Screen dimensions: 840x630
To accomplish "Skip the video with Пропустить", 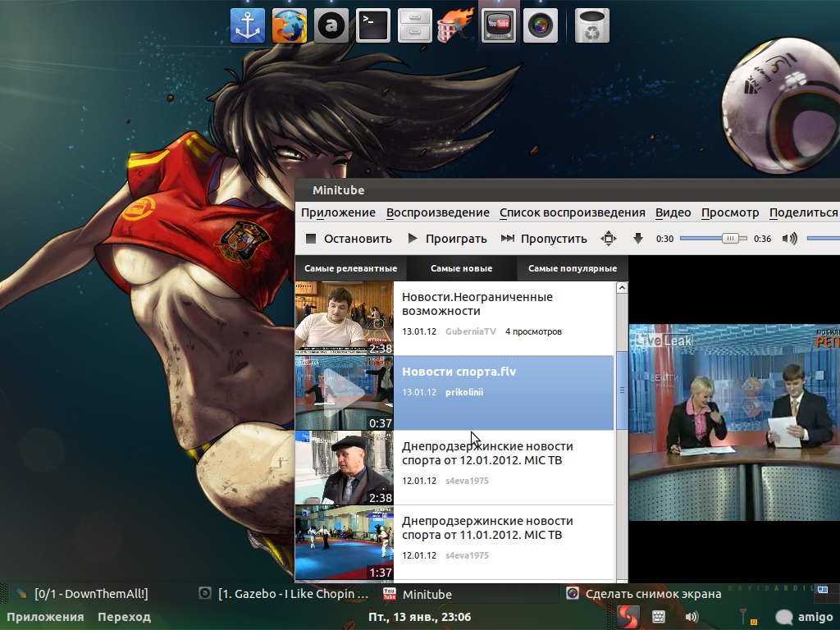I will 545,239.
